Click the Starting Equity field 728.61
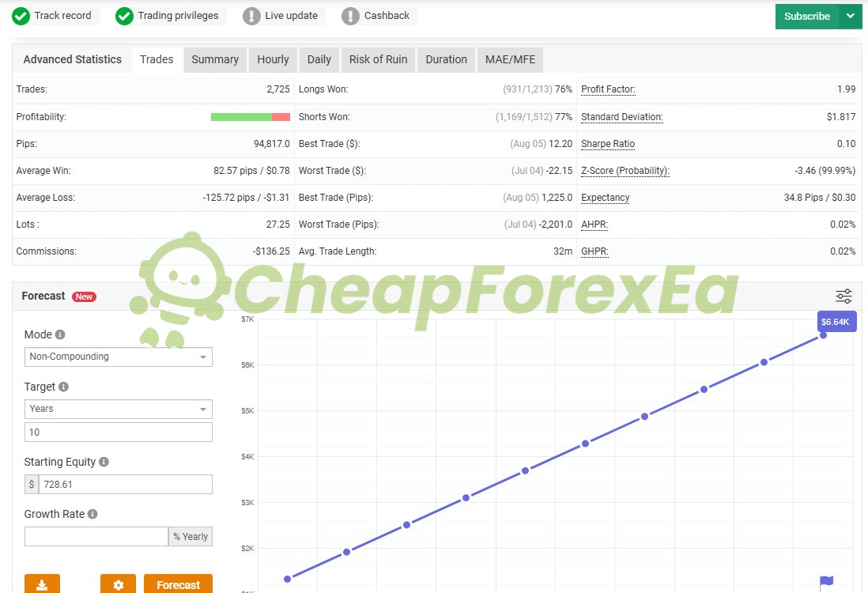This screenshot has width=868, height=593. click(x=126, y=485)
